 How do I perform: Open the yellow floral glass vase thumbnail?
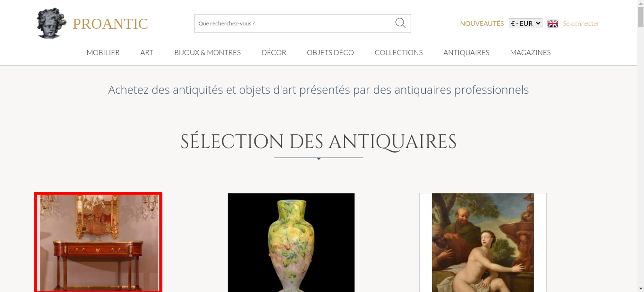291,242
